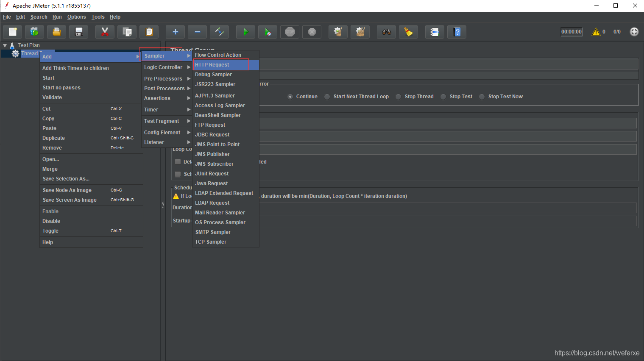The image size is (644, 361).
Task: Toggle the Delay Thread creation checkbox
Action: pyautogui.click(x=178, y=162)
